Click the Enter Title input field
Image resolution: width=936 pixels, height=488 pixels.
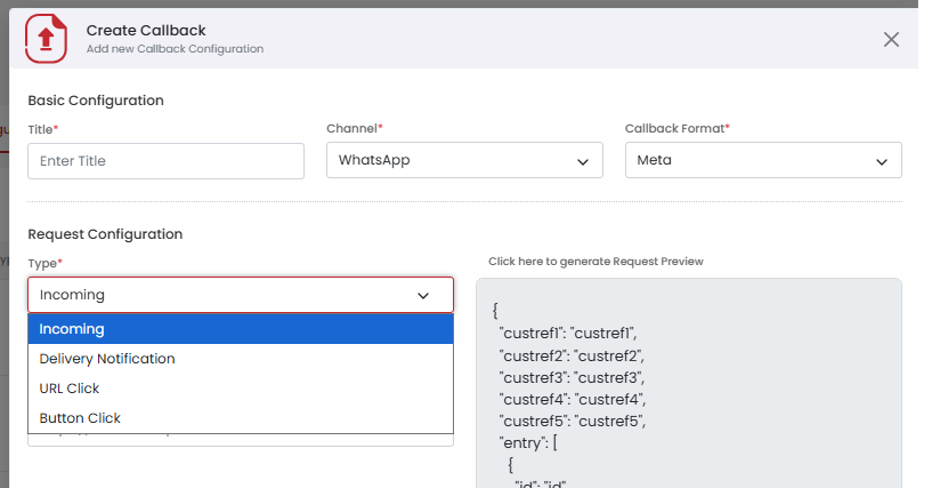coord(166,161)
